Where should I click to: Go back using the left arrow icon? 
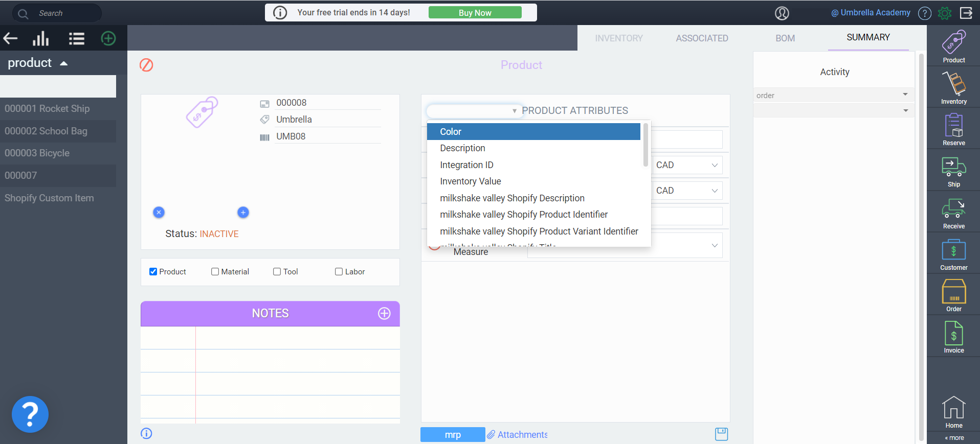pyautogui.click(x=10, y=38)
